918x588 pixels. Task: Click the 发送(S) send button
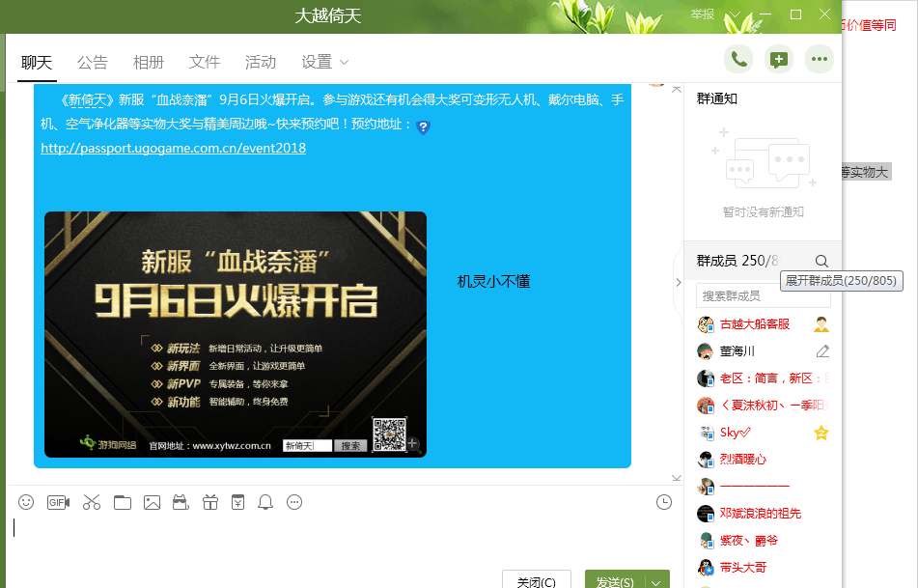[617, 580]
